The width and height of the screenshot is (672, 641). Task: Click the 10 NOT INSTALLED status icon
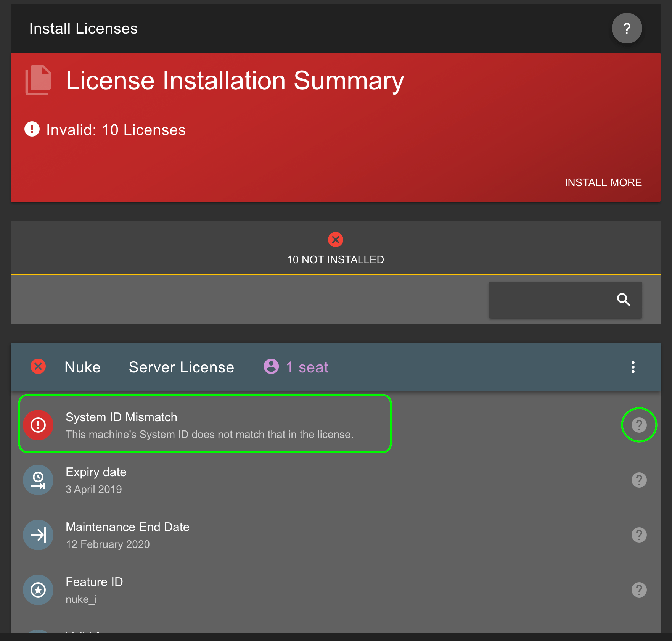click(x=336, y=240)
